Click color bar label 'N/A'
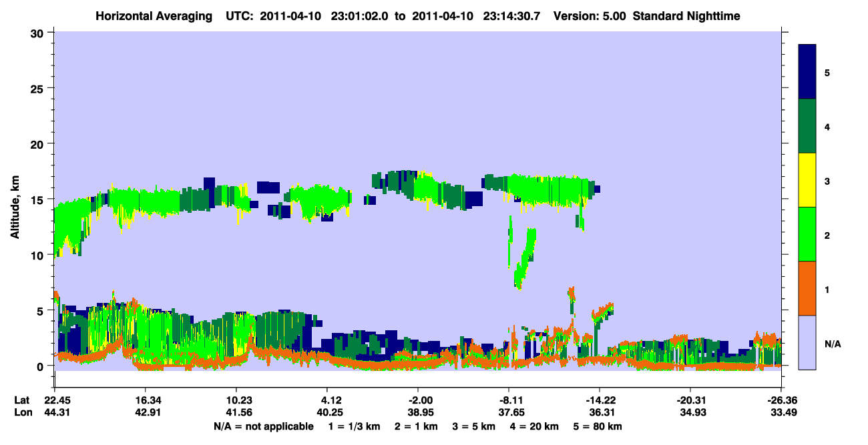868x445 pixels. tap(832, 344)
